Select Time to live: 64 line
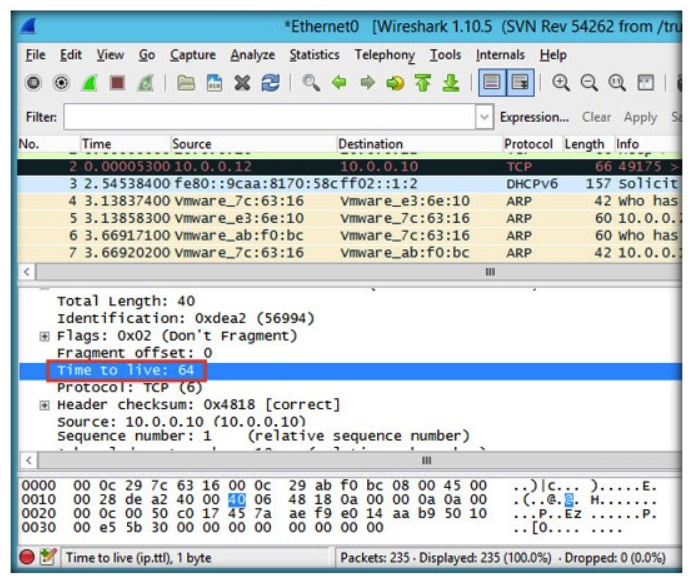 click(350, 370)
